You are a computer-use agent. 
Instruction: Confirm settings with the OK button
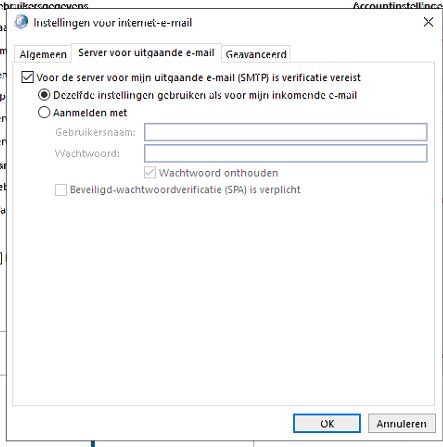(327, 423)
